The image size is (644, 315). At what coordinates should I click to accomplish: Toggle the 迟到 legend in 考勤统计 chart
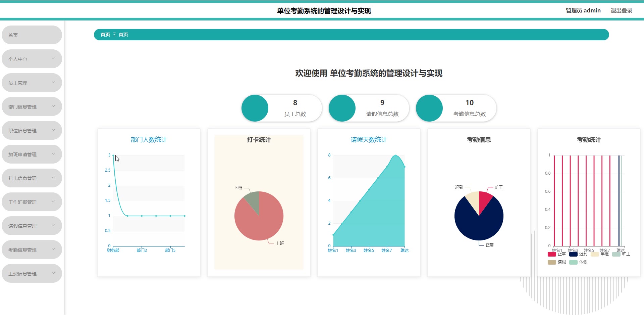coord(578,254)
